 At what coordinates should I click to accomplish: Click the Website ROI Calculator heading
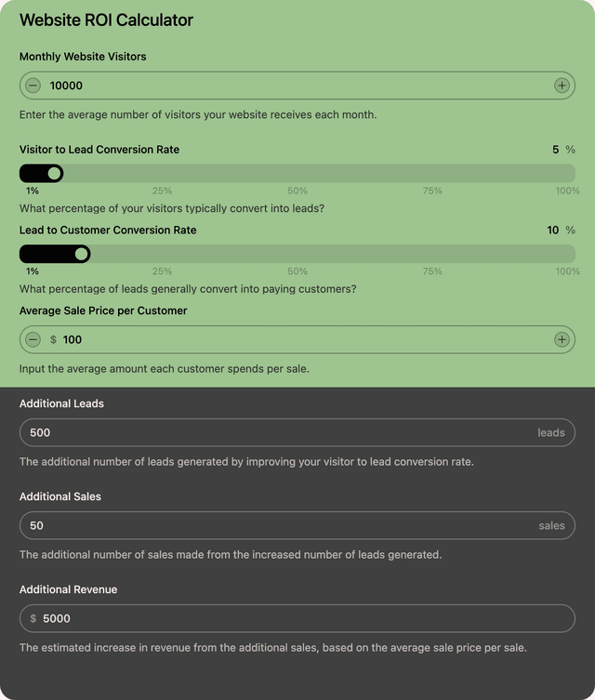pyautogui.click(x=106, y=20)
